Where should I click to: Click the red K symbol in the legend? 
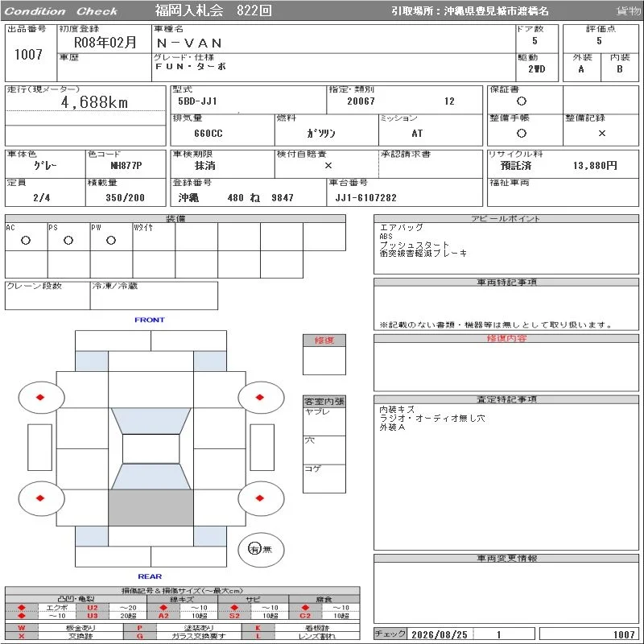[x=258, y=628]
